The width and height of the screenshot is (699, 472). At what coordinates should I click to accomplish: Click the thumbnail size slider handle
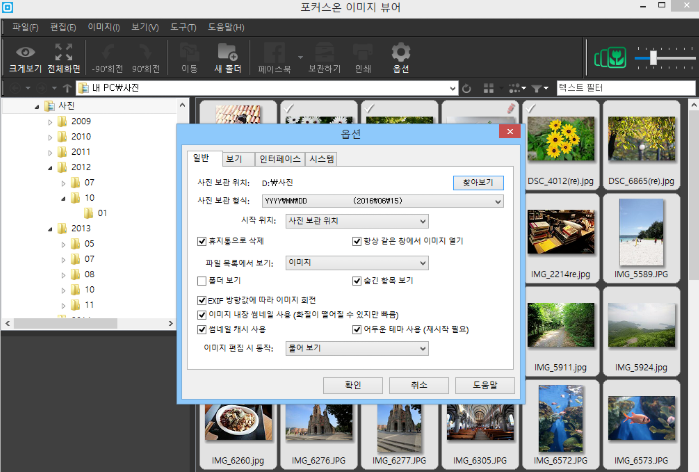point(653,58)
